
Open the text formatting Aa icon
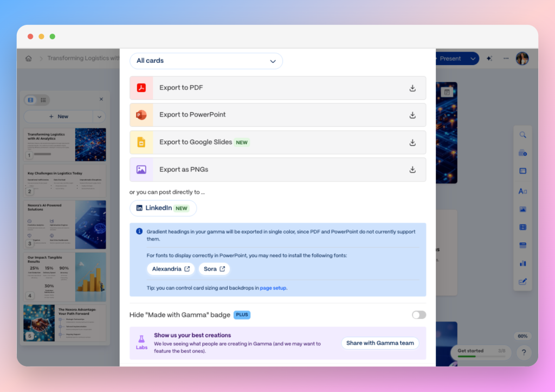click(x=523, y=191)
